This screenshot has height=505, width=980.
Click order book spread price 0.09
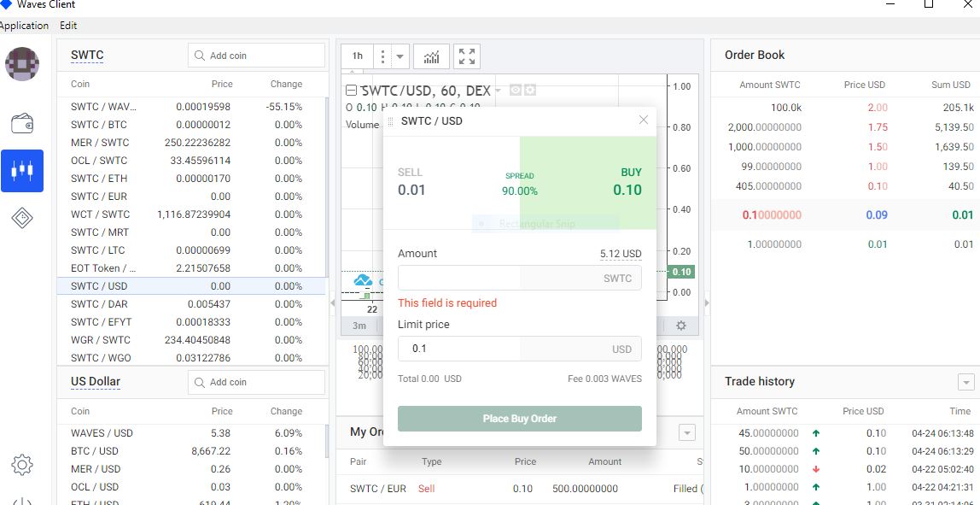(x=877, y=214)
